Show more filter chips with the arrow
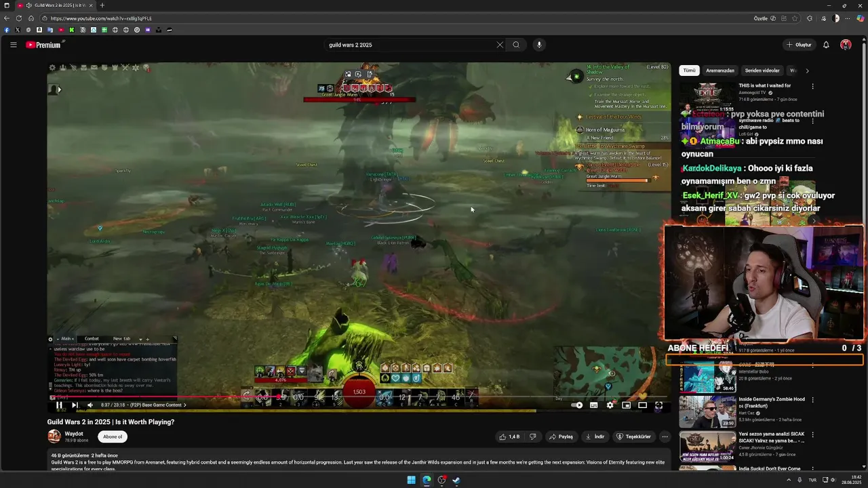The width and height of the screenshot is (868, 488). [x=807, y=70]
